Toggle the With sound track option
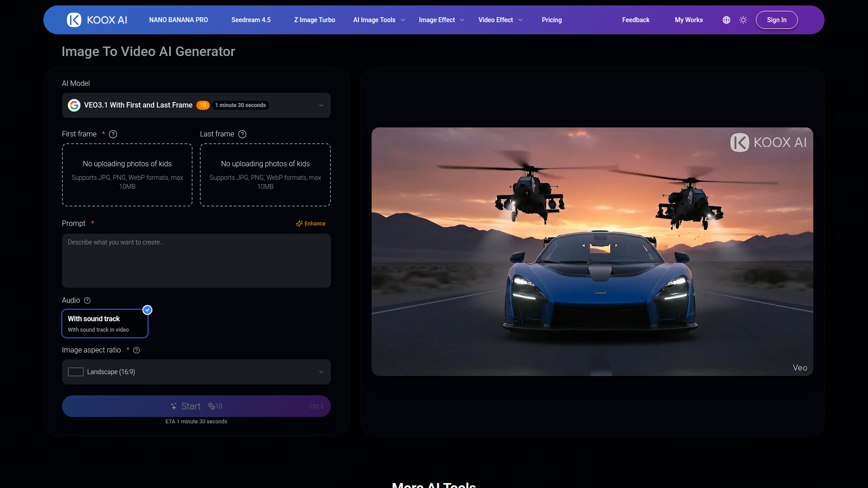The height and width of the screenshot is (488, 868). pyautogui.click(x=105, y=324)
